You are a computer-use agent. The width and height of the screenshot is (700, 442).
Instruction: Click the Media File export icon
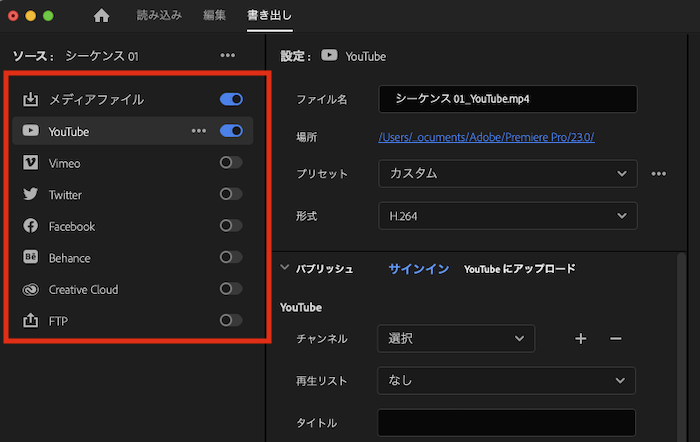30,99
